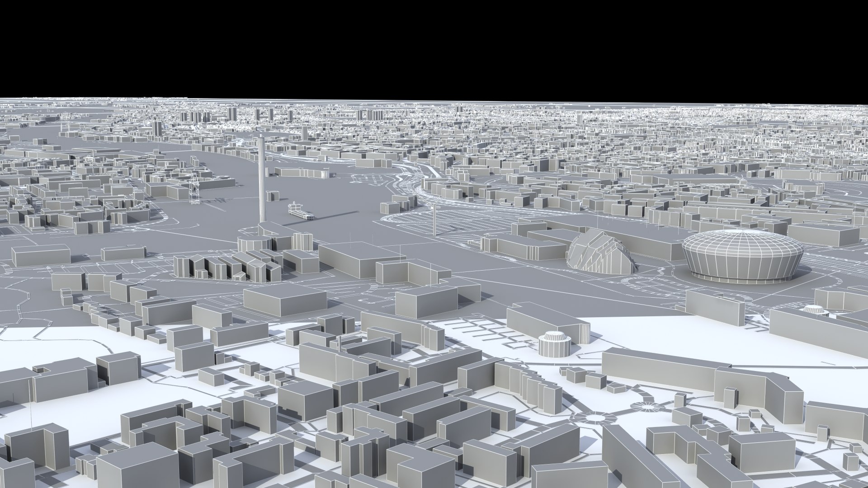Pick the lattice pylon on the left riverbank
Image resolution: width=868 pixels, height=488 pixels.
point(195,189)
